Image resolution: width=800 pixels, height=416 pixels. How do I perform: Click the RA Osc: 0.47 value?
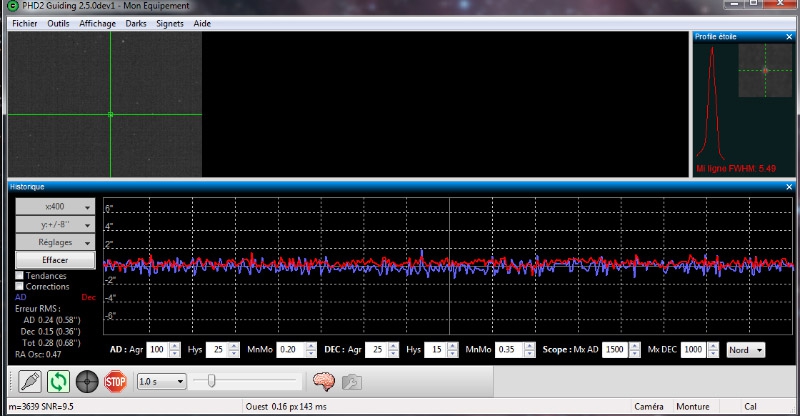pos(38,354)
